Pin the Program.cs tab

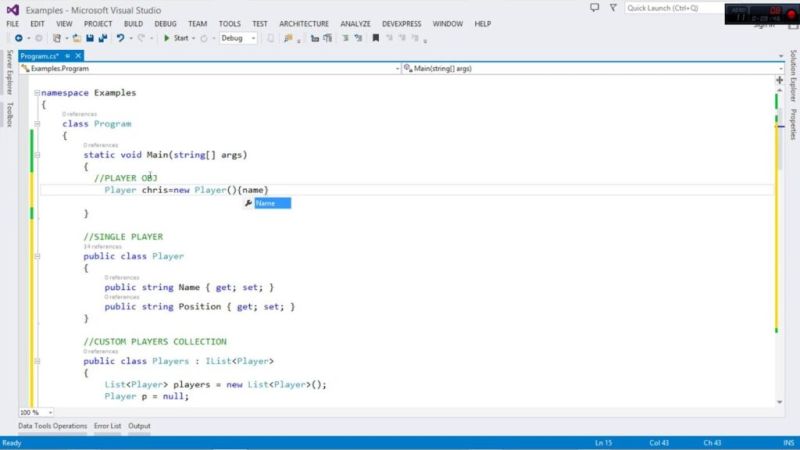(x=67, y=56)
